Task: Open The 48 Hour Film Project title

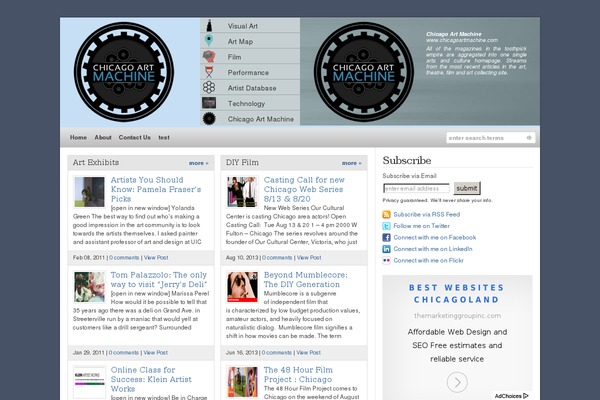Action: click(x=298, y=374)
